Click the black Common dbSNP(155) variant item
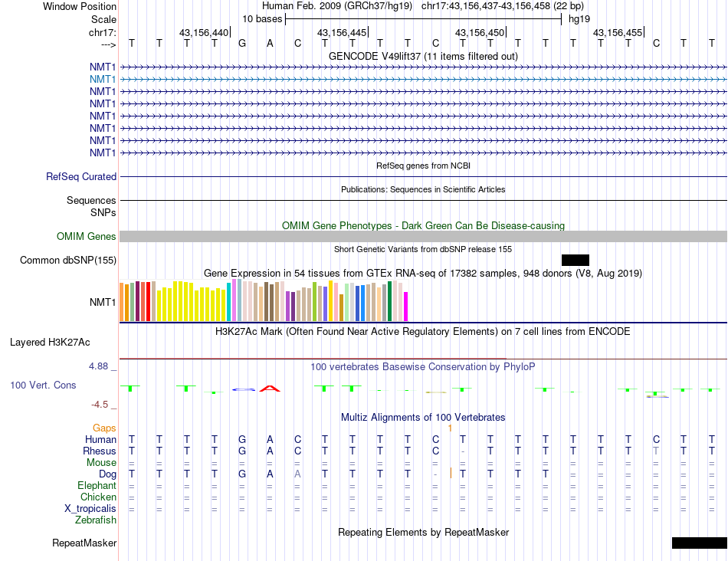 [x=576, y=260]
